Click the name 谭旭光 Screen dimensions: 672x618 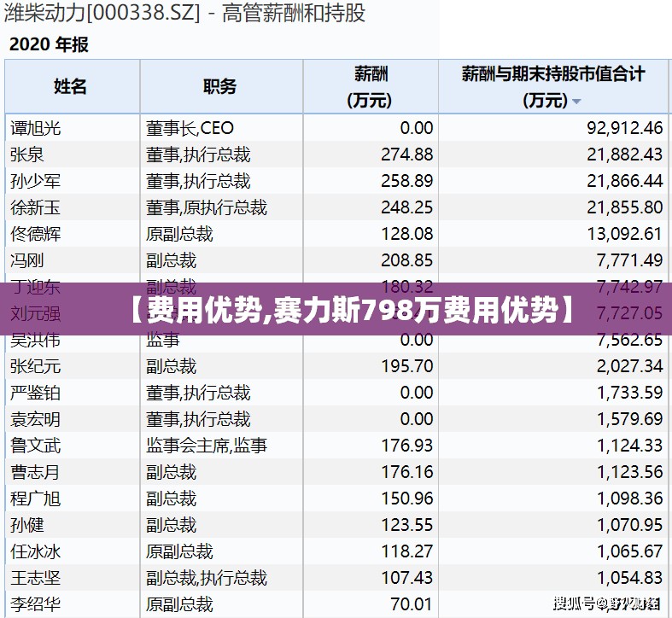pyautogui.click(x=36, y=128)
